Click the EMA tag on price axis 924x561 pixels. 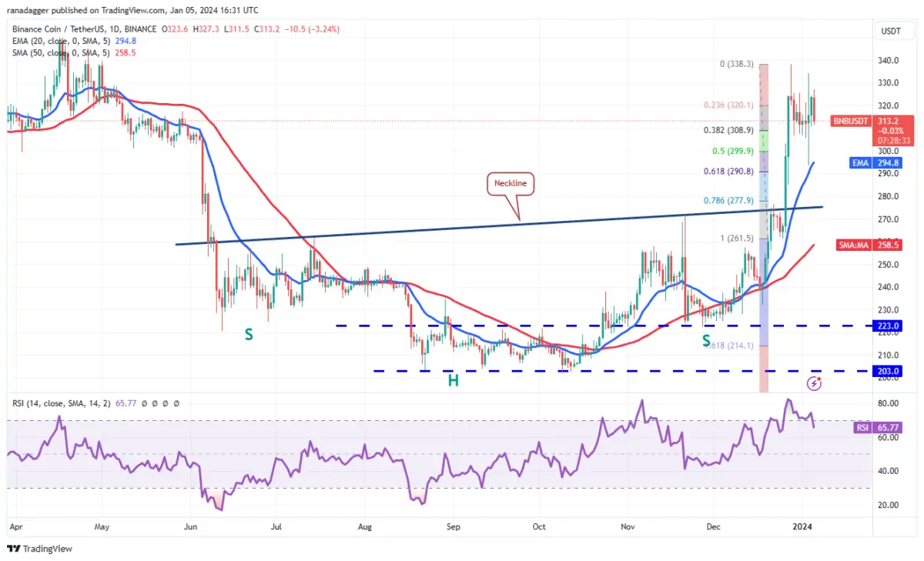click(x=860, y=162)
